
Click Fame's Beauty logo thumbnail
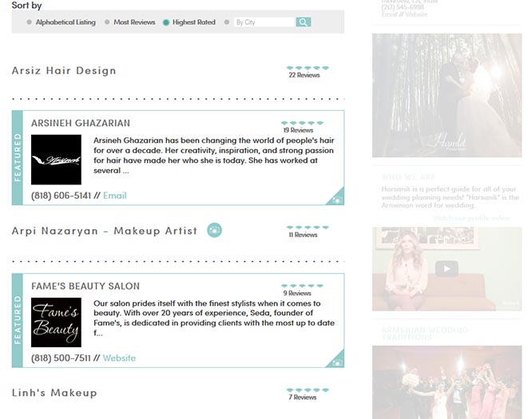pos(56,322)
